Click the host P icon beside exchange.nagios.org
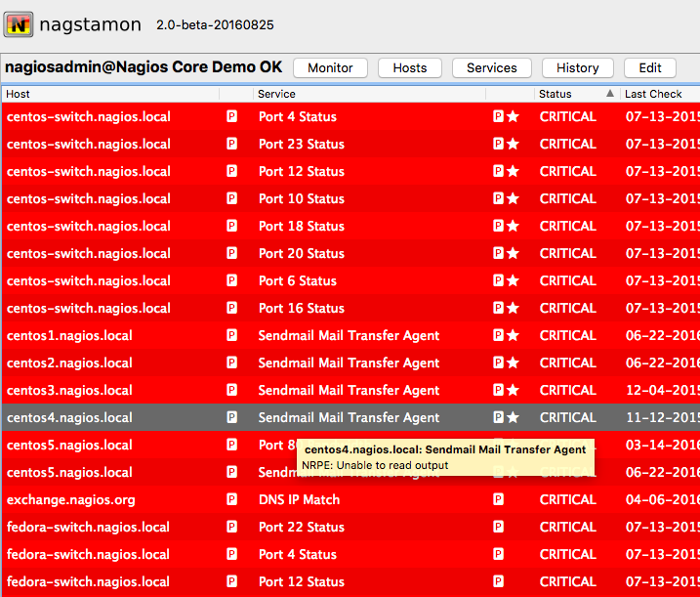Screen dimensions: 700x597 (232, 499)
